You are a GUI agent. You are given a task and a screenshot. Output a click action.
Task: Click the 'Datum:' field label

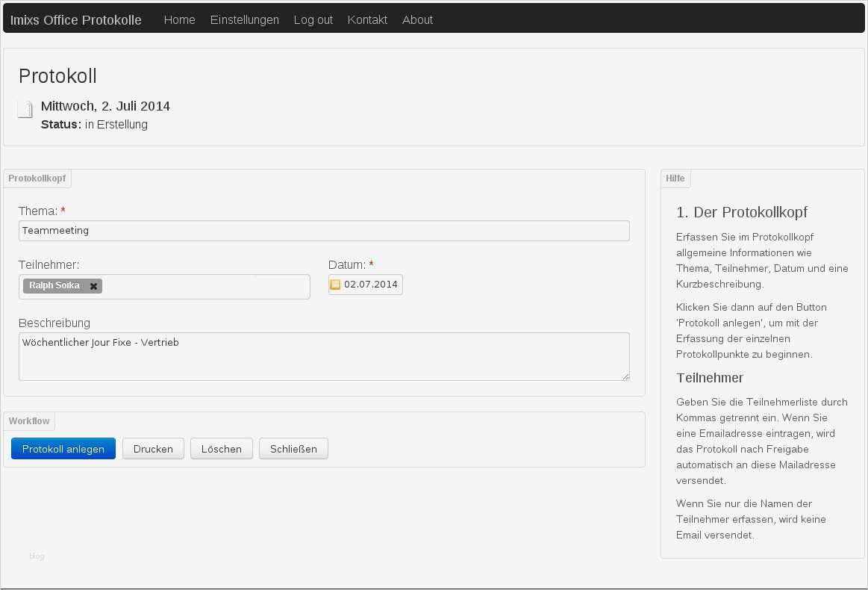coord(347,265)
